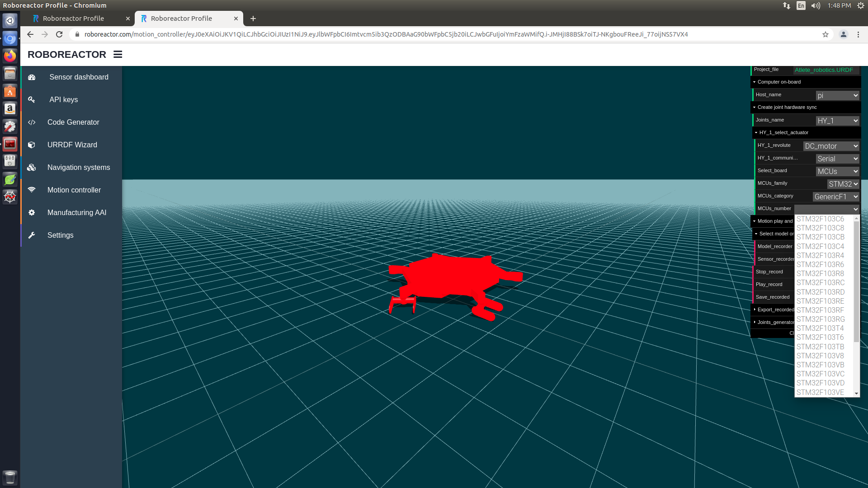Open MCUs_category dropdown showing GenericF1
Viewport: 868px width, 488px height.
pos(836,197)
